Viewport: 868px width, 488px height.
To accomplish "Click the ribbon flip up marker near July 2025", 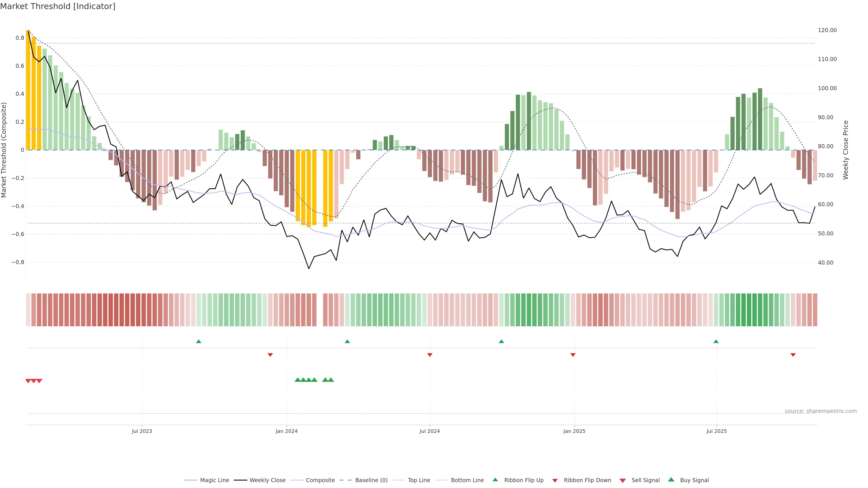I will click(716, 342).
